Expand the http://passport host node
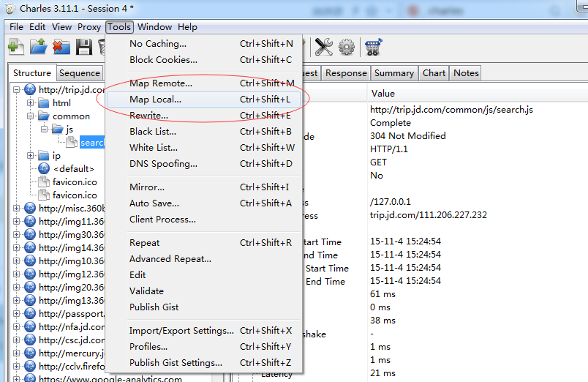Image resolution: width=588 pixels, height=382 pixels. pyautogui.click(x=17, y=313)
